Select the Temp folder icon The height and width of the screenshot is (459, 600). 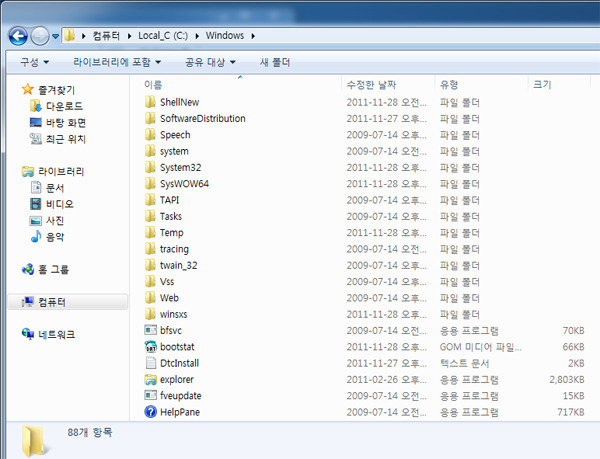150,233
